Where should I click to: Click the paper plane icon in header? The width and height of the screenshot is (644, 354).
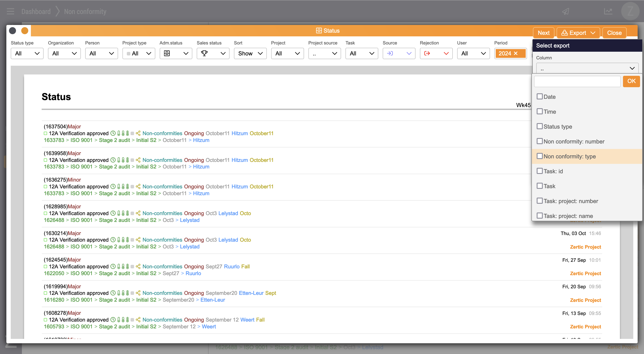(x=566, y=11)
